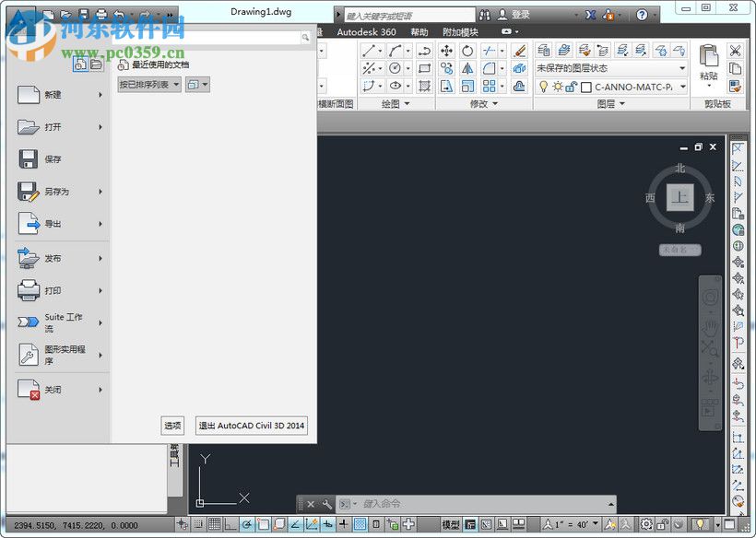Select the Line drawing tool
Image resolution: width=756 pixels, height=538 pixels.
366,52
